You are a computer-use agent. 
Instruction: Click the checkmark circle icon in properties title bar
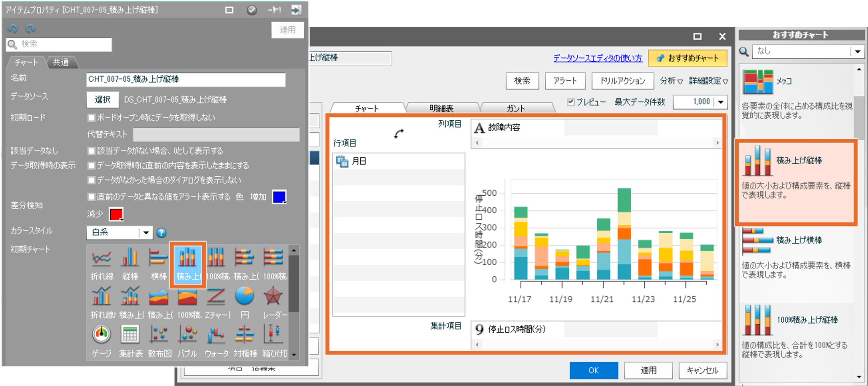(252, 10)
